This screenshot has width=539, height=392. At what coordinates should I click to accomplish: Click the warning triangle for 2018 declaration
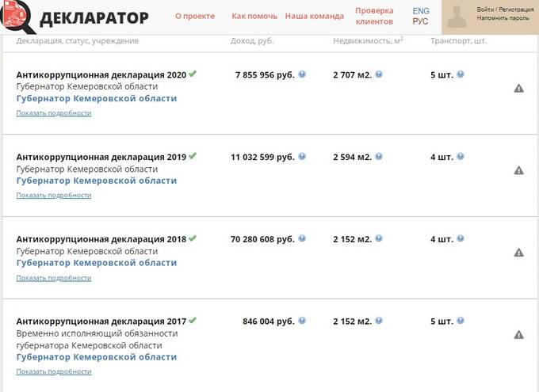pyautogui.click(x=519, y=253)
